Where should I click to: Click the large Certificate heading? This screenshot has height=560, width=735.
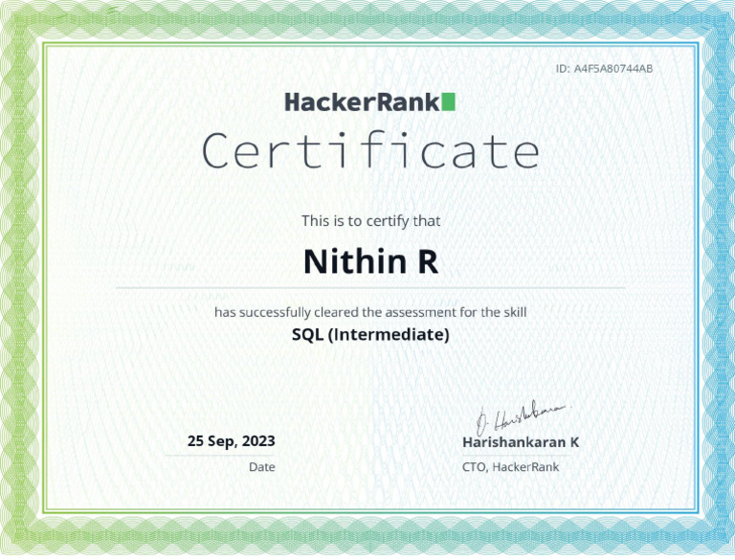tap(370, 150)
